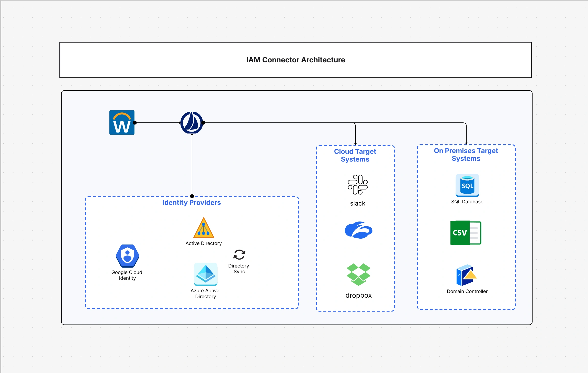The height and width of the screenshot is (373, 588).
Task: Select the IAM Connector Architecture title box
Action: pyautogui.click(x=295, y=60)
